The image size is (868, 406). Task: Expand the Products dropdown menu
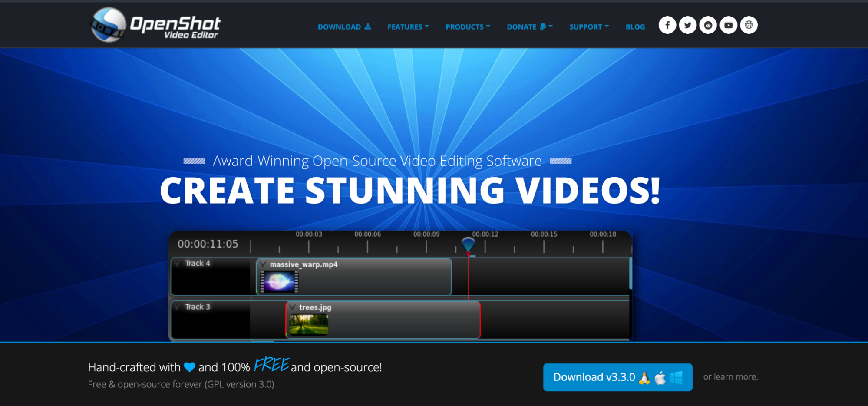pos(468,27)
